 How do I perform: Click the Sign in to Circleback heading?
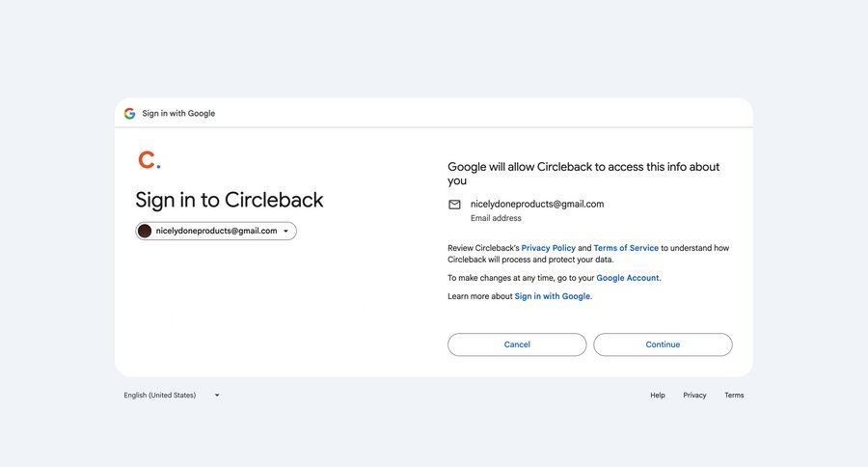coord(230,200)
